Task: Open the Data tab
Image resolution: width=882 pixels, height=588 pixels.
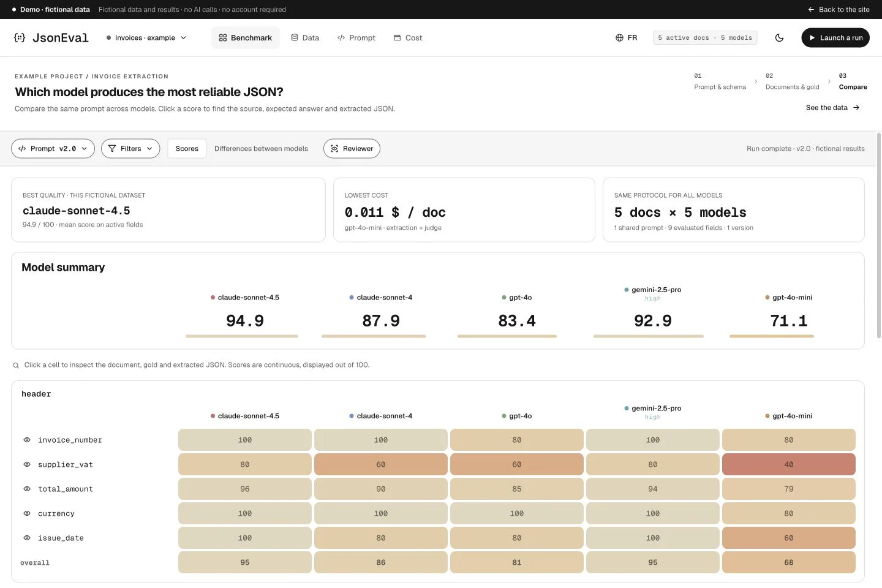Action: coord(305,38)
